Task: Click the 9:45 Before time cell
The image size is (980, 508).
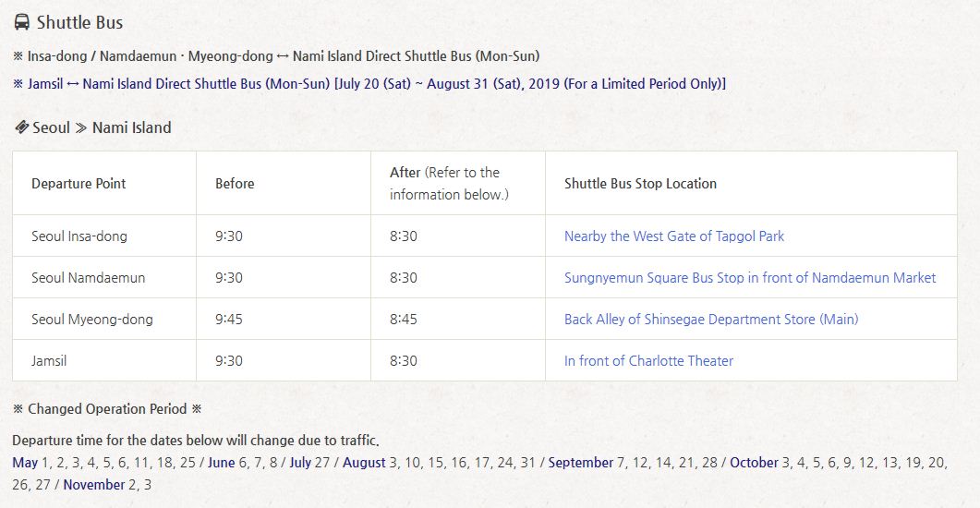Action: tap(229, 320)
